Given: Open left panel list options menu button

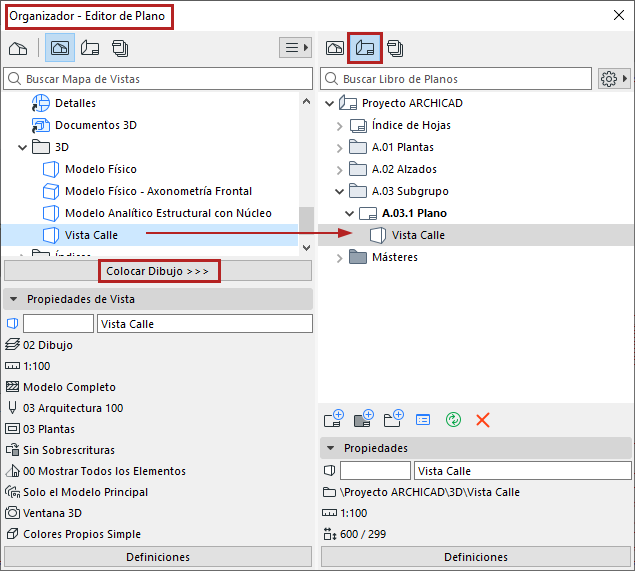Looking at the screenshot, I should [295, 48].
